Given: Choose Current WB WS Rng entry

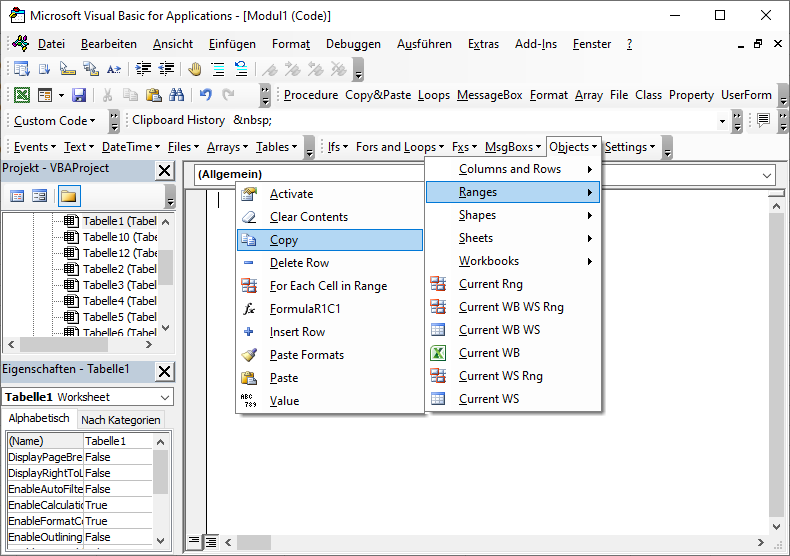Looking at the screenshot, I should tap(513, 307).
